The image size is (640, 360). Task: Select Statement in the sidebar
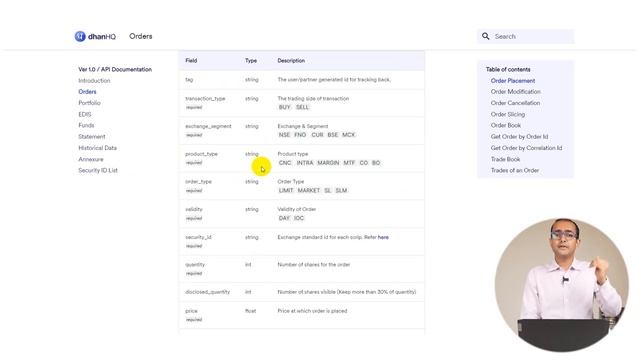pos(92,137)
